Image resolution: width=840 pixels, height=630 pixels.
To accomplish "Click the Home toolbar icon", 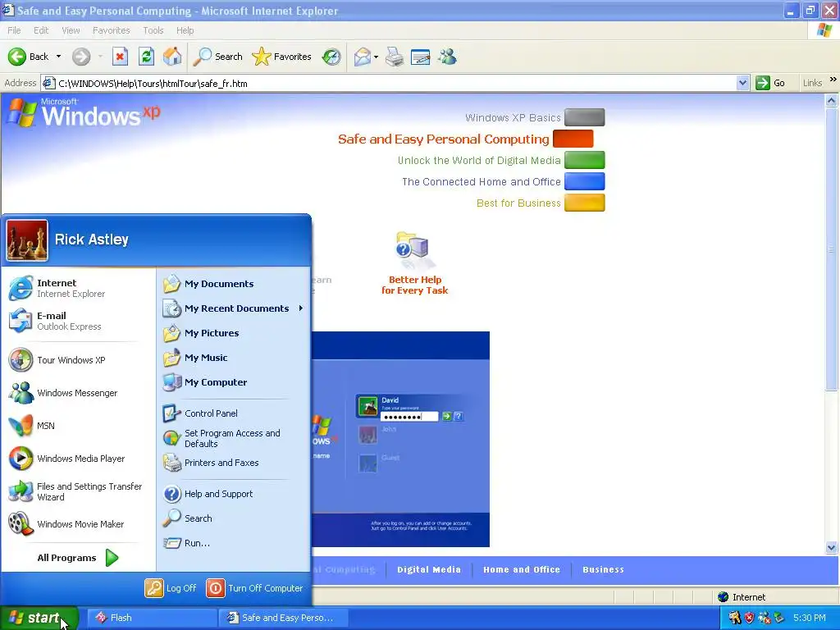I will [x=172, y=57].
